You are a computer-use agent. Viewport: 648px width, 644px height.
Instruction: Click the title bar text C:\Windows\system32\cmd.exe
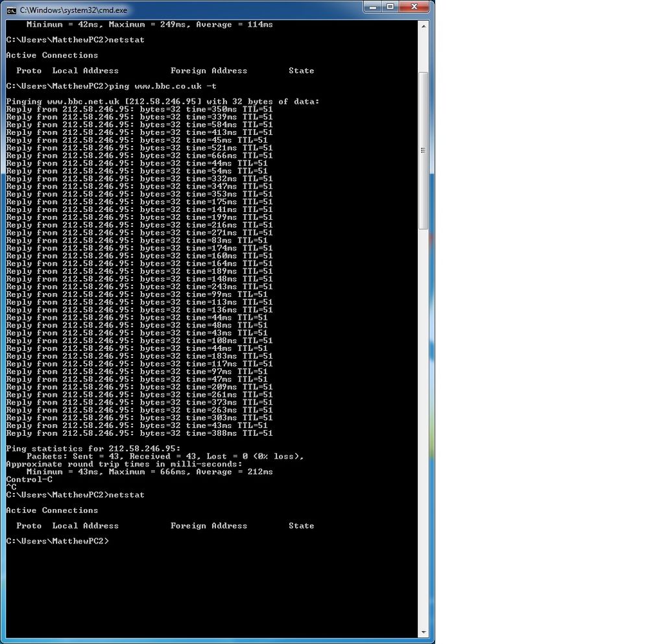click(73, 10)
